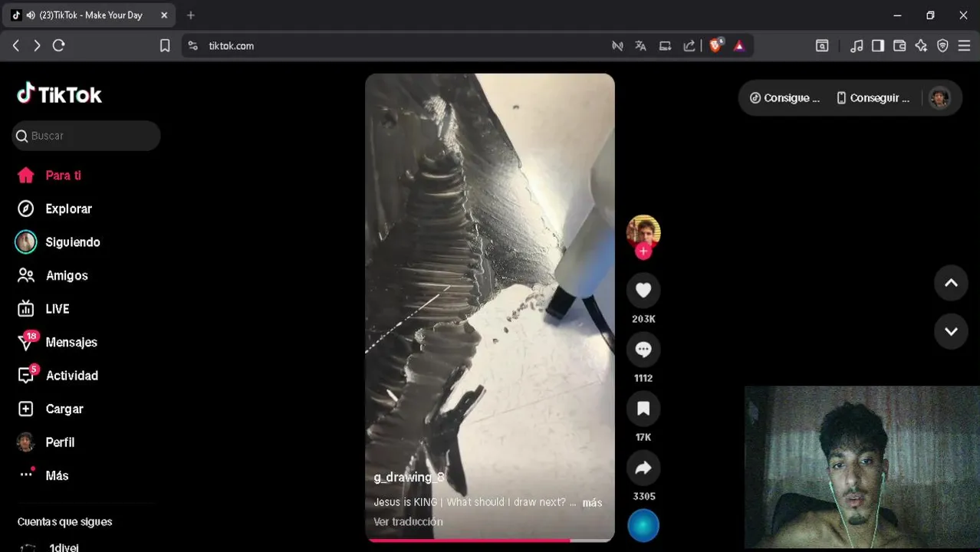Go to previous video with up arrow

click(951, 283)
